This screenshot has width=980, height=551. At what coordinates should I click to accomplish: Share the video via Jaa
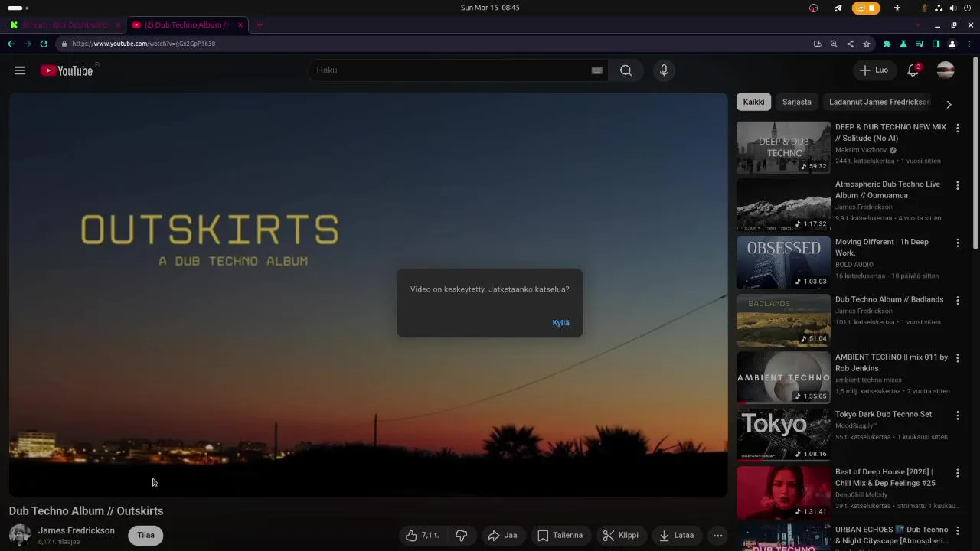[502, 536]
